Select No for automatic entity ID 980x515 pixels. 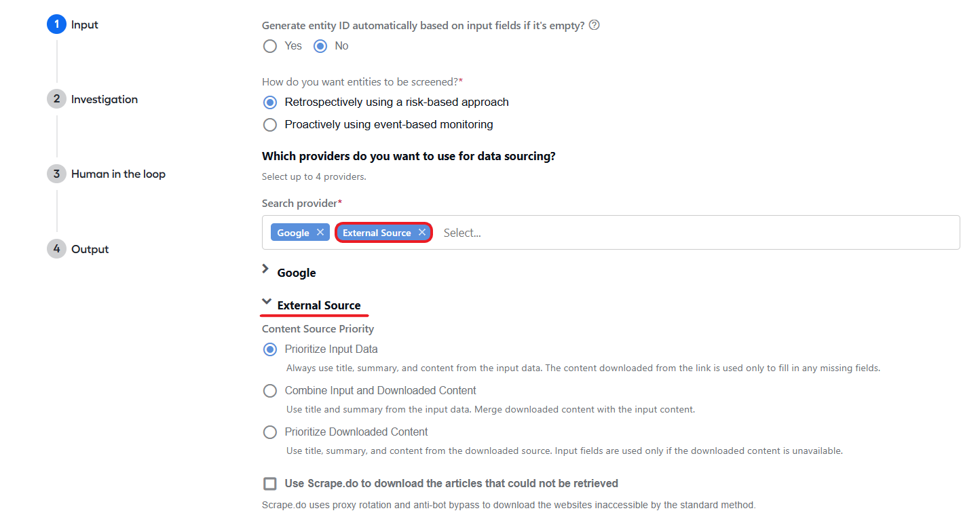[320, 46]
